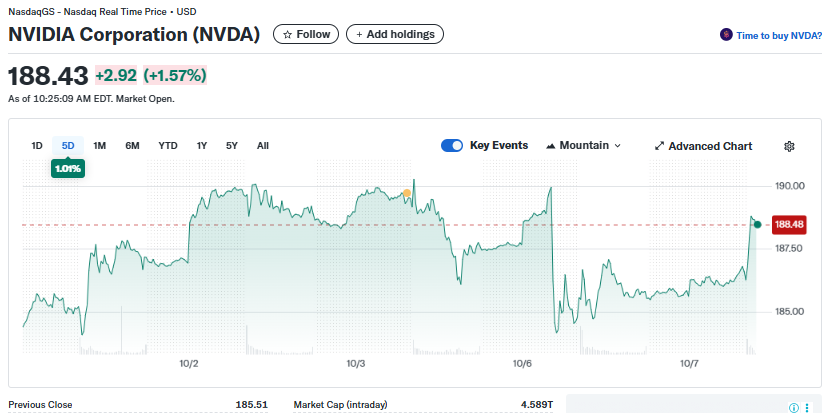Switch to the 1D range

pos(37,146)
